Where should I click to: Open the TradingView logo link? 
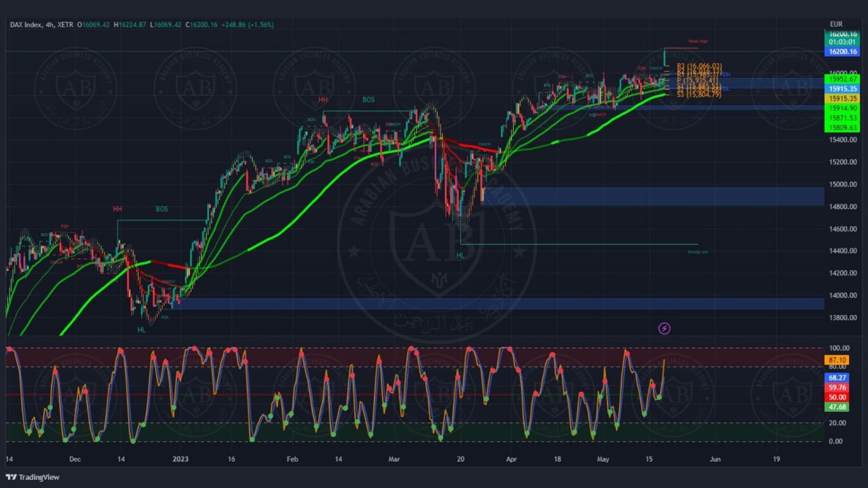pos(32,477)
